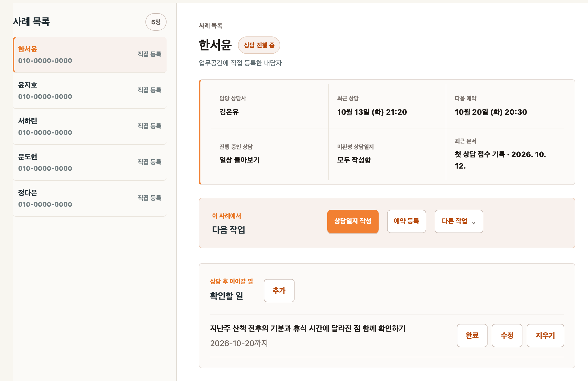Click the 확인할 일 section heading

[x=227, y=295]
